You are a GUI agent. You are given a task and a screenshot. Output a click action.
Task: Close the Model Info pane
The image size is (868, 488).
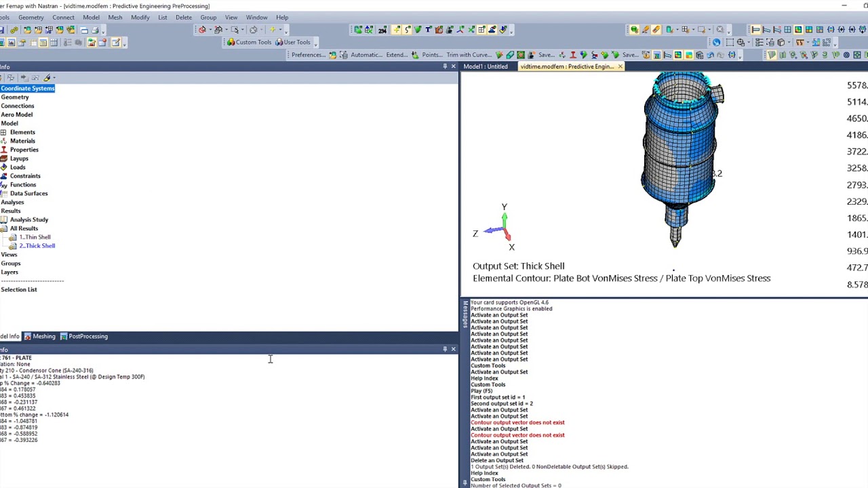pos(454,66)
